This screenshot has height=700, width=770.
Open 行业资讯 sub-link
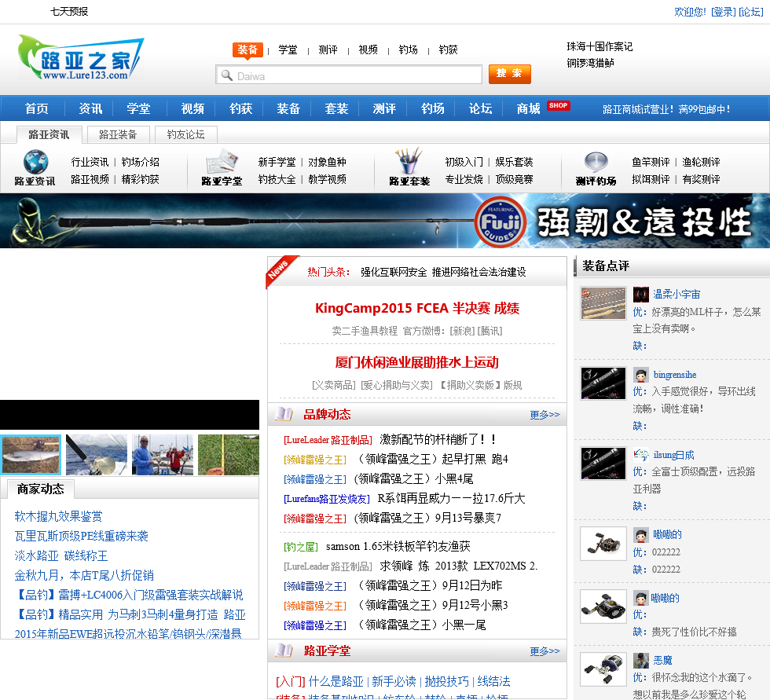click(90, 162)
